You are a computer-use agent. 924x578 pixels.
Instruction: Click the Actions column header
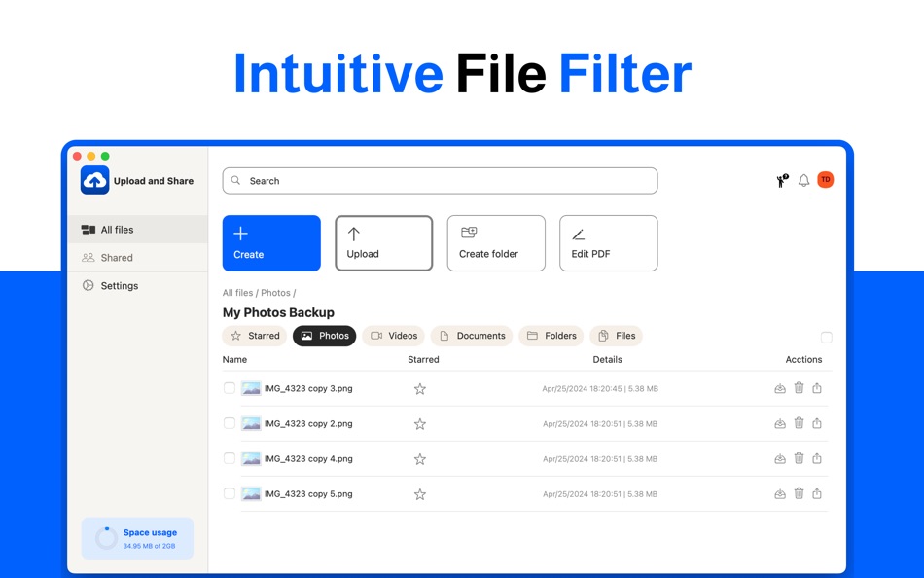pyautogui.click(x=803, y=359)
